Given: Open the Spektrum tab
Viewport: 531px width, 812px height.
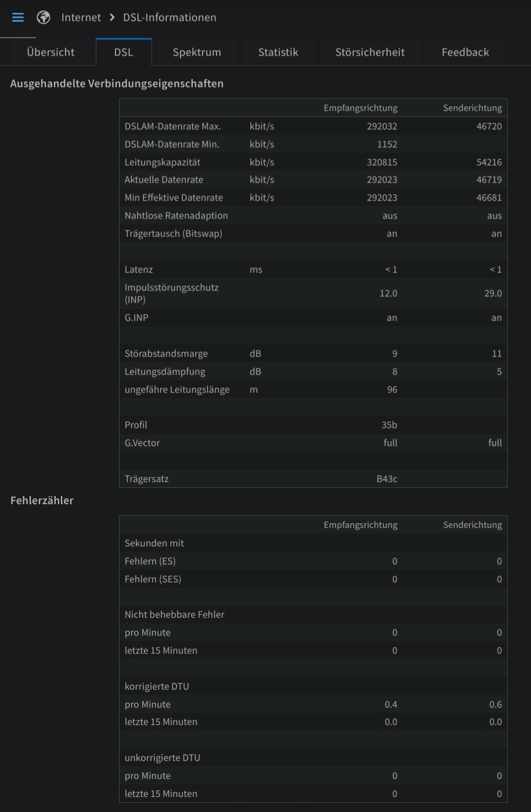Looking at the screenshot, I should point(197,52).
